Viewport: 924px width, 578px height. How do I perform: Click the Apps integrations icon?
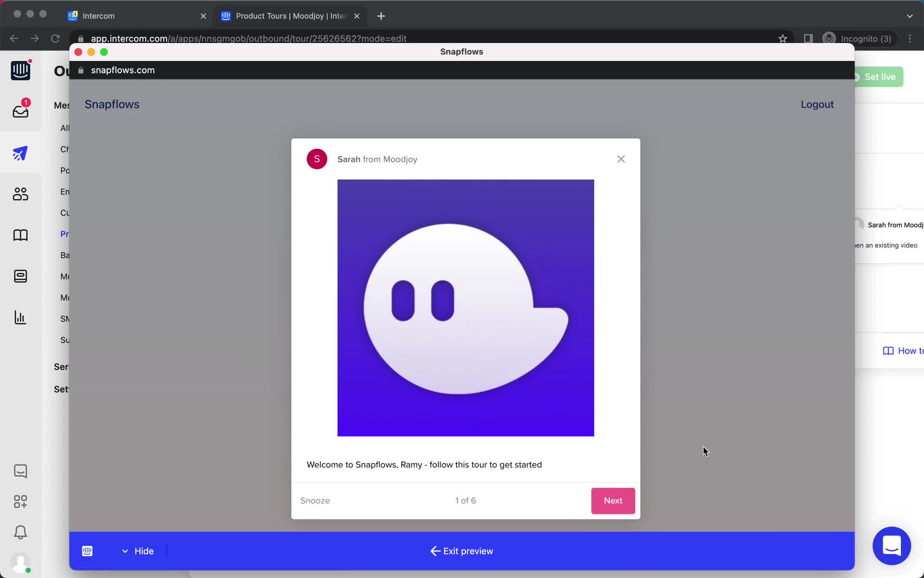tap(21, 501)
